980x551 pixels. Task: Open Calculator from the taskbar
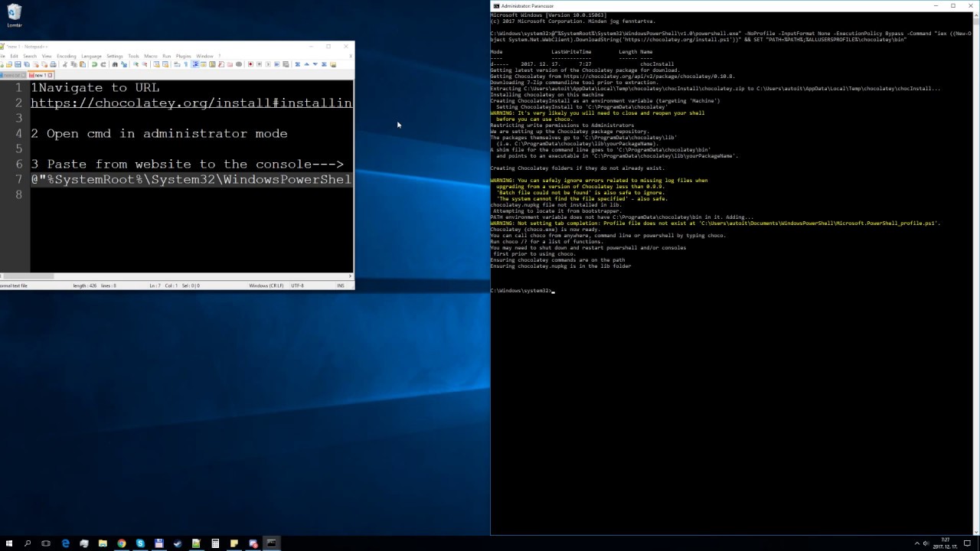tap(215, 543)
